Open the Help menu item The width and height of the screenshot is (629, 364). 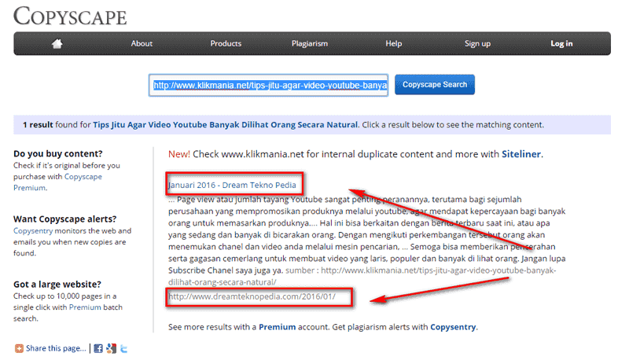[x=394, y=43]
